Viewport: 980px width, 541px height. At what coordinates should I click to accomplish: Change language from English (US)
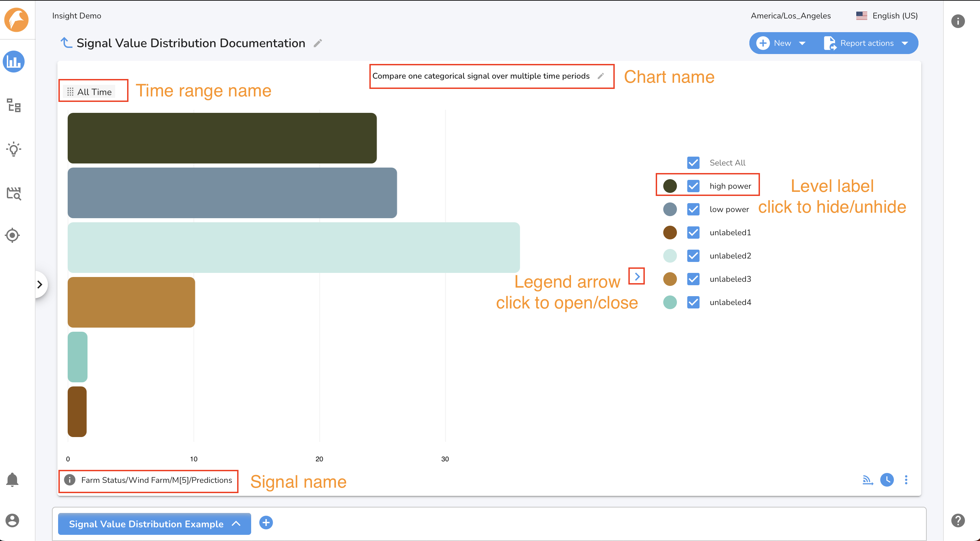click(895, 16)
